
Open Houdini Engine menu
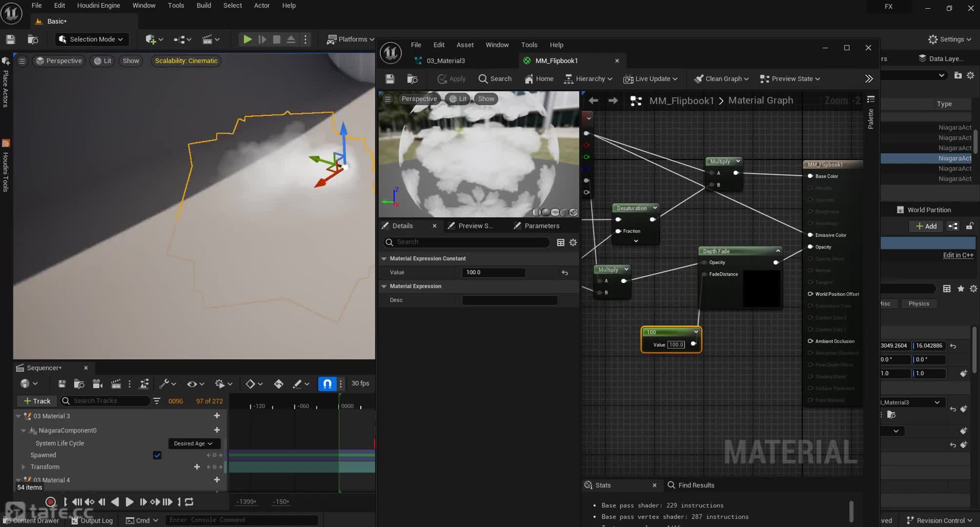pyautogui.click(x=98, y=5)
